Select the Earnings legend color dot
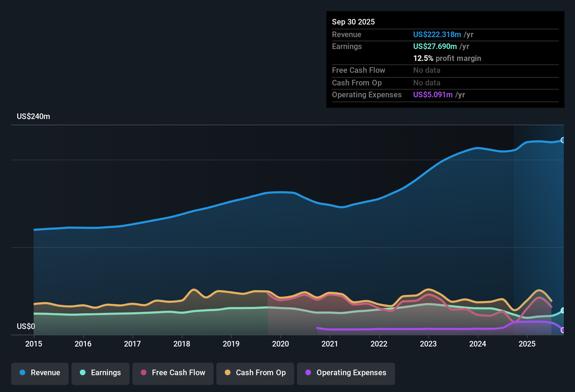Viewport: 575px width, 392px height. click(82, 373)
